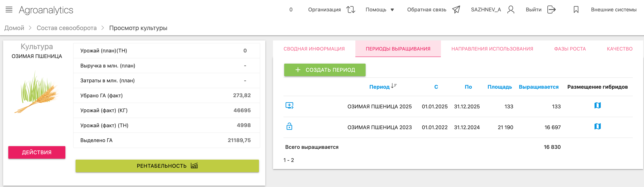
Task: Click the Создать период button
Action: pyautogui.click(x=325, y=70)
